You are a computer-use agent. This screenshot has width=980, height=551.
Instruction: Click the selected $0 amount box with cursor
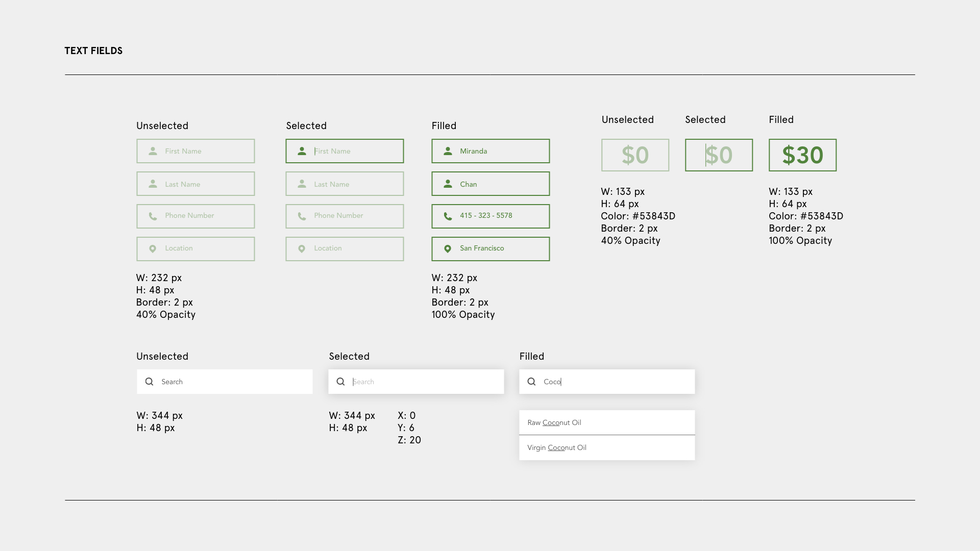[719, 155]
